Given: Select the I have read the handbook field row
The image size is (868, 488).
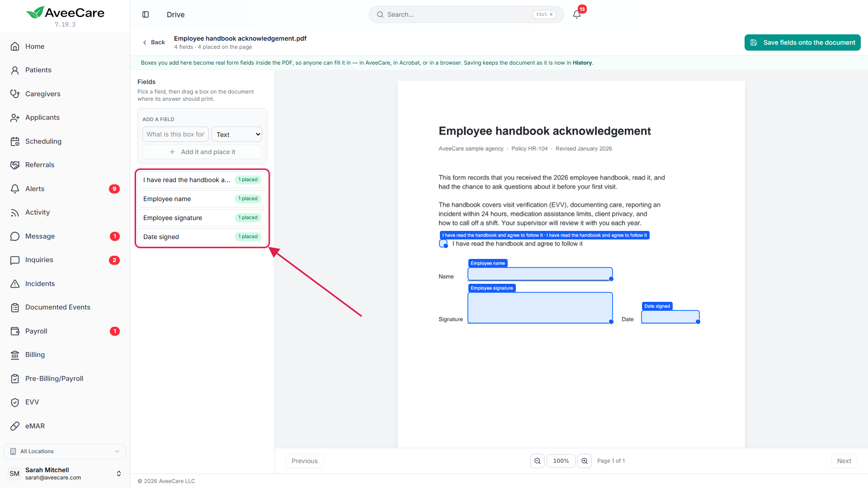Looking at the screenshot, I should [202, 180].
